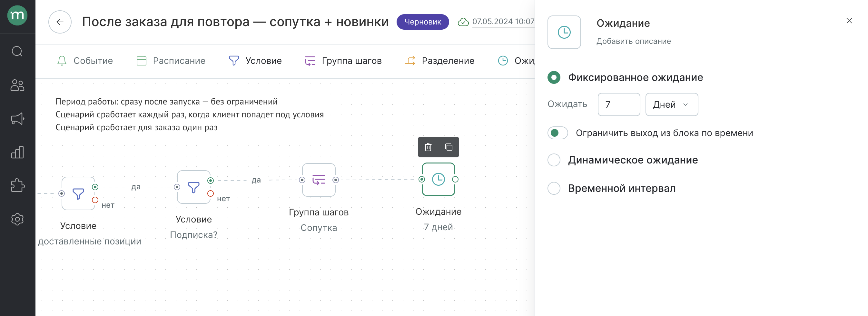Select the Группа шагов Сопутка block
Screen dimensions: 868x316
tap(319, 180)
